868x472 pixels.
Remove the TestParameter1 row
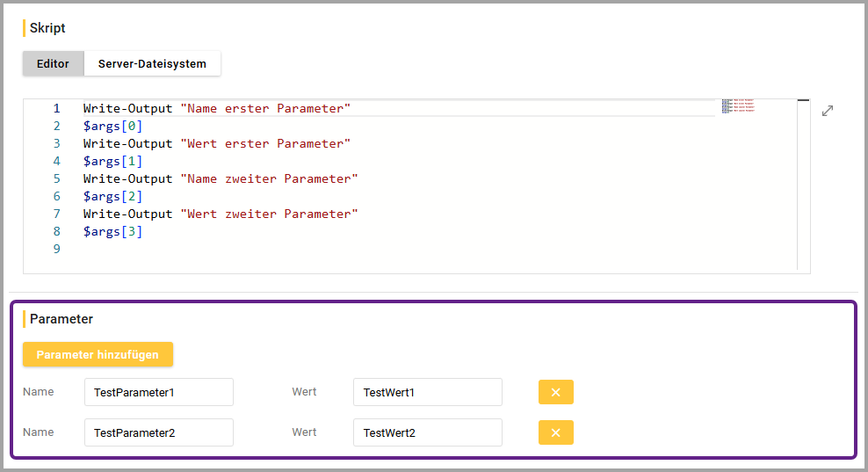pyautogui.click(x=556, y=392)
